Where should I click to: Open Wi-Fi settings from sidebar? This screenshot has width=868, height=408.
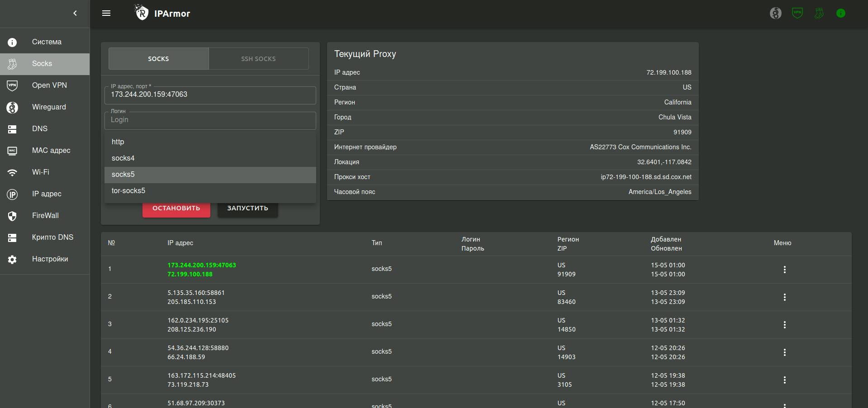point(40,172)
